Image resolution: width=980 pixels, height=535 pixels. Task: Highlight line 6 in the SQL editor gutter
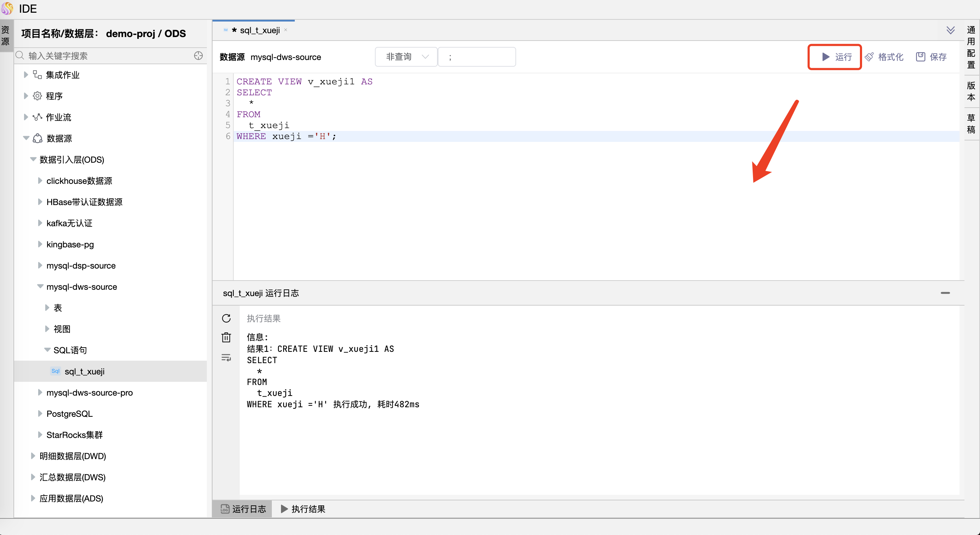[227, 136]
